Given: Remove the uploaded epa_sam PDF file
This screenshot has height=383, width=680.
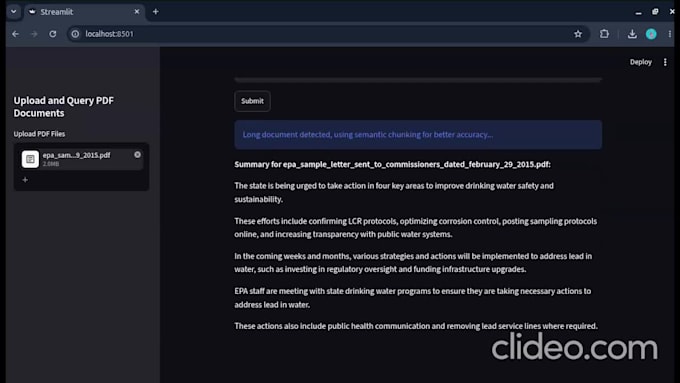Looking at the screenshot, I should coord(137,155).
